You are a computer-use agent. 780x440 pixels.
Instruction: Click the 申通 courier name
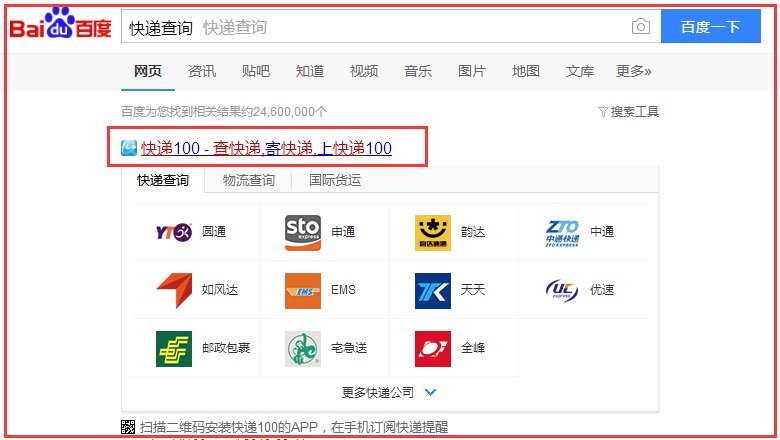(343, 232)
